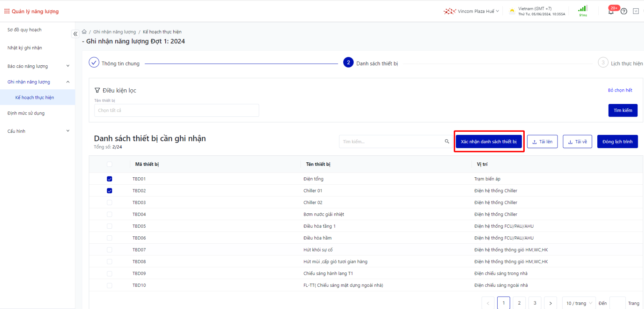The image size is (644, 309).
Task: Collapse the sidebar with double-chevron icon
Action: click(75, 34)
